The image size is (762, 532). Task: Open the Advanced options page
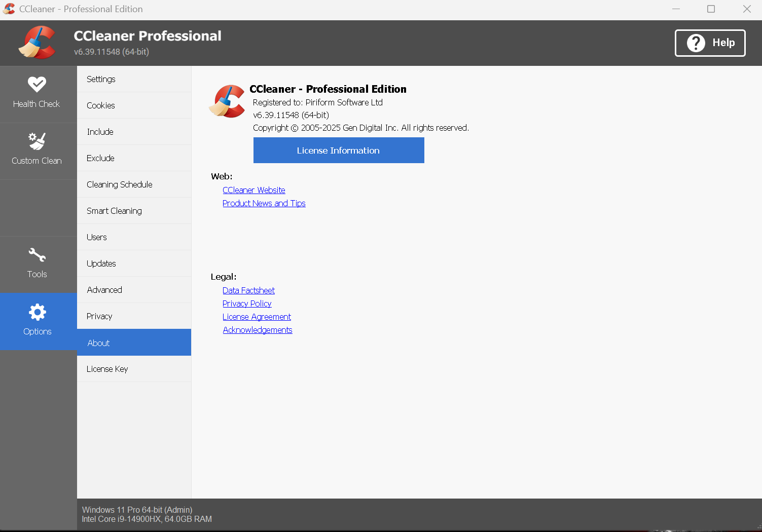134,290
